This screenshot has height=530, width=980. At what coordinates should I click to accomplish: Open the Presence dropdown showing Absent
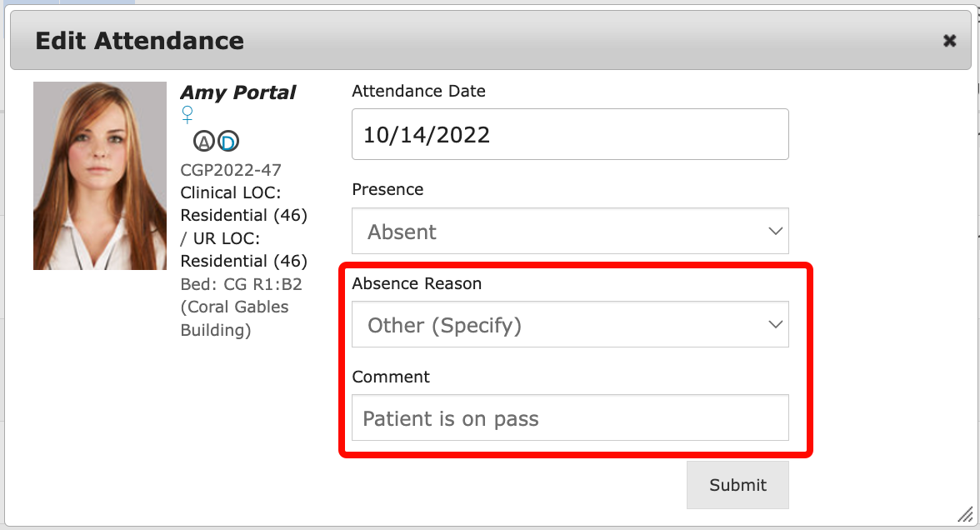[x=570, y=232]
